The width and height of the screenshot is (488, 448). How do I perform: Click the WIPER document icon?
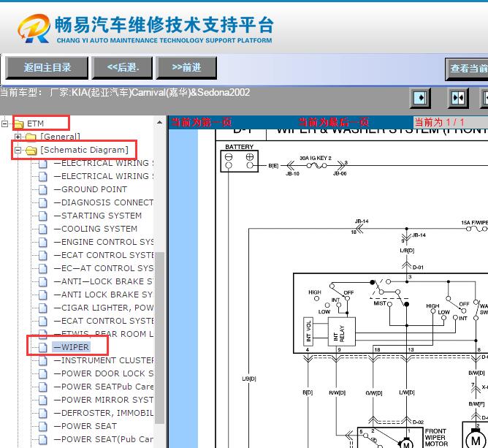[43, 347]
